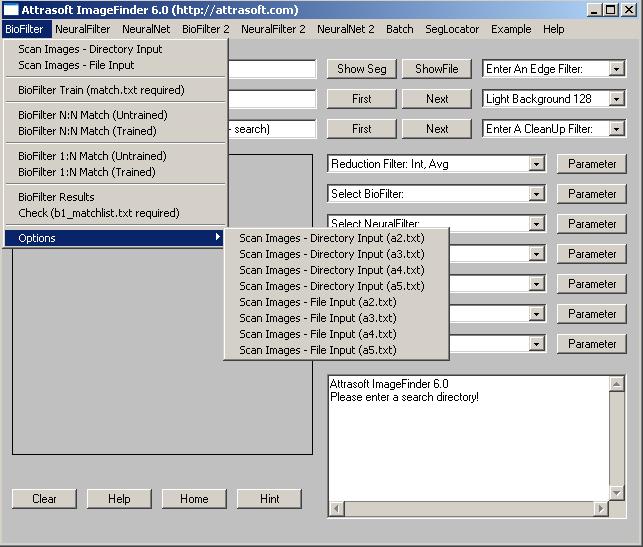Open the NeuralFilter menu

83,29
